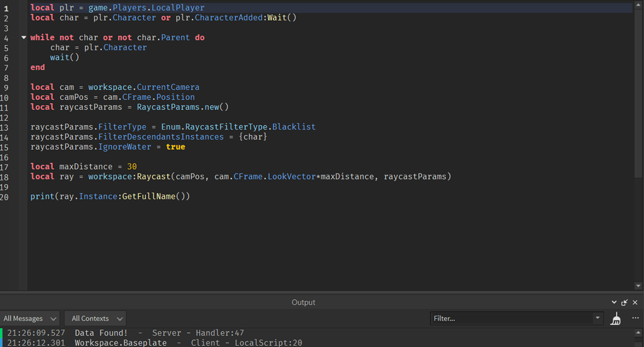Place cursor on the LocalPlayer text
This screenshot has width=644, height=347.
[x=178, y=8]
